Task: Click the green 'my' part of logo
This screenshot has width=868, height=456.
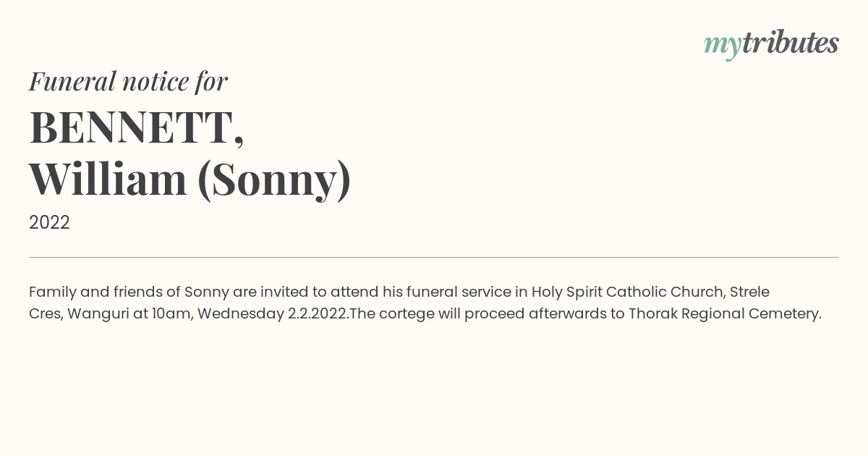Action: pos(723,46)
